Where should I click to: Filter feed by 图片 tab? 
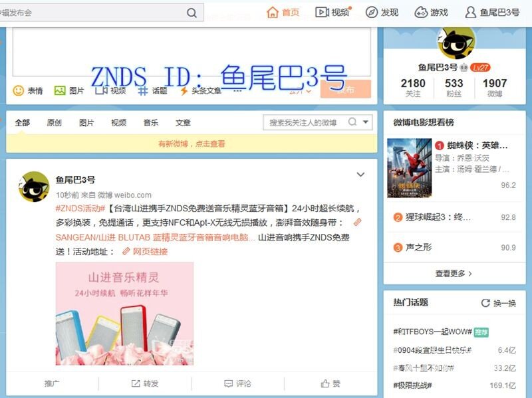tap(86, 123)
